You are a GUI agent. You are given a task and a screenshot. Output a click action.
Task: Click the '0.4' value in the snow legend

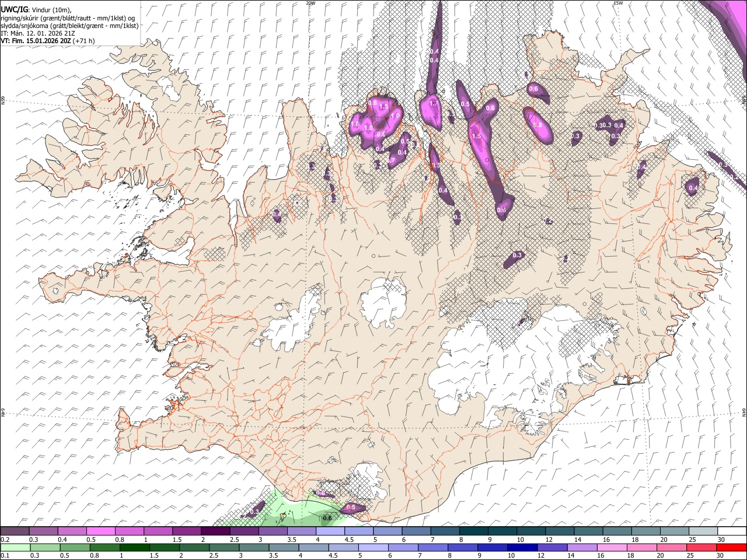(62, 540)
